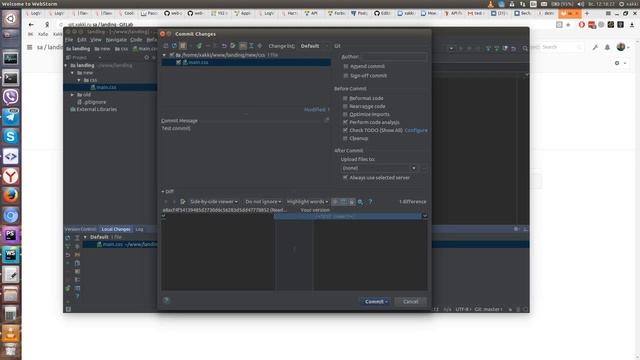Uncheck Perform code analysis

(x=345, y=122)
